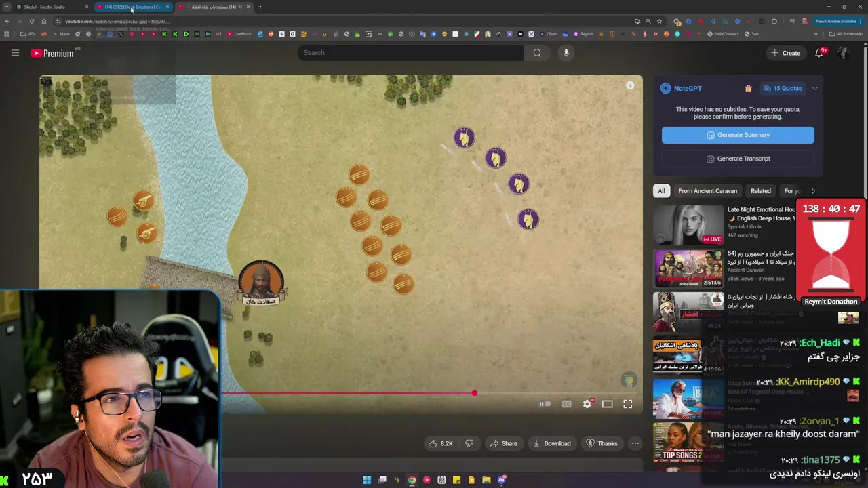Go to YouTube Premium home logo
This screenshot has height=488, width=868.
[52, 53]
